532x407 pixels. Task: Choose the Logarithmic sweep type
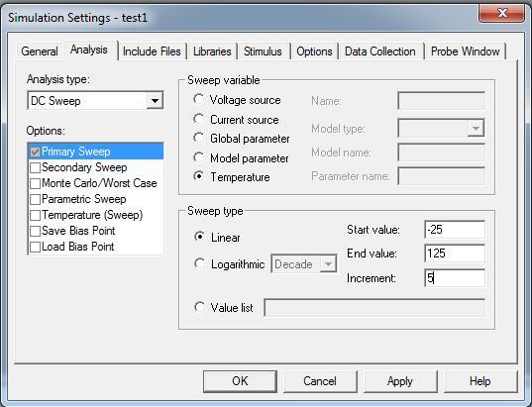(x=199, y=263)
